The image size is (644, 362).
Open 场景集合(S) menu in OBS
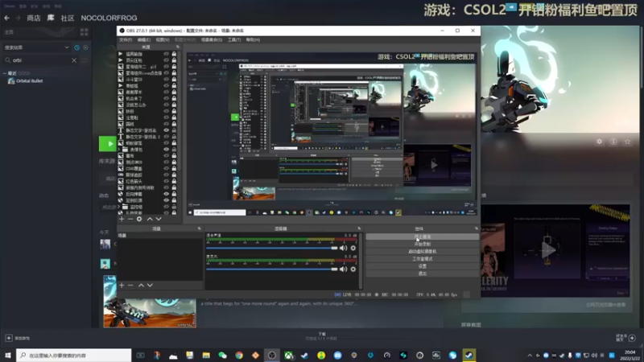click(x=212, y=39)
